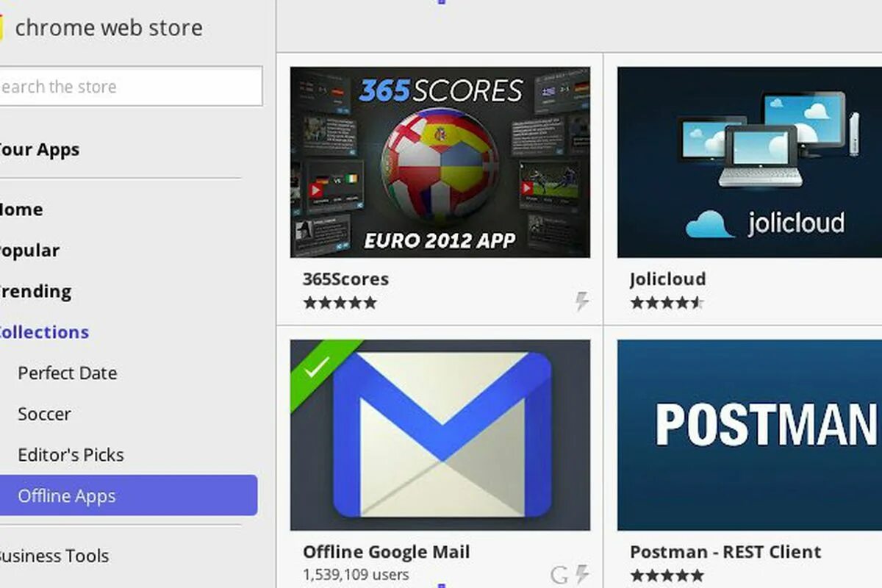Select the Collections category
Viewport: 882px width, 588px height.
pos(44,332)
